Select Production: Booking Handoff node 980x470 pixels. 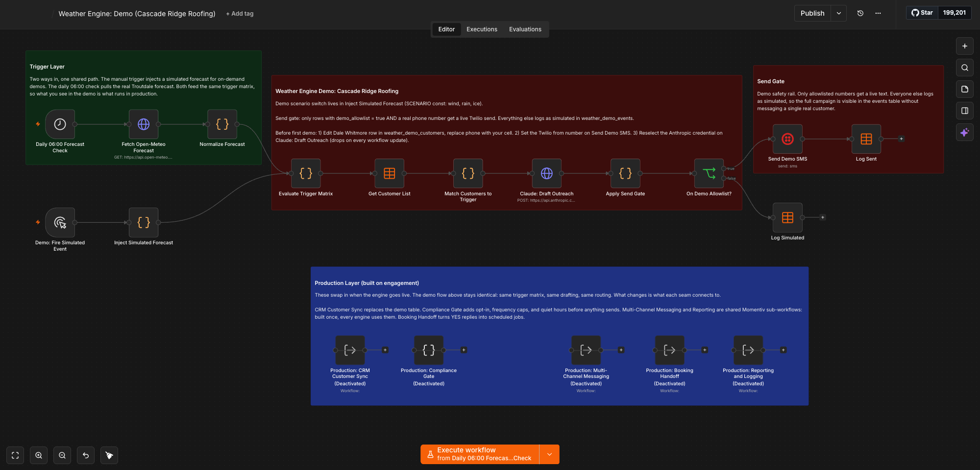tap(669, 350)
